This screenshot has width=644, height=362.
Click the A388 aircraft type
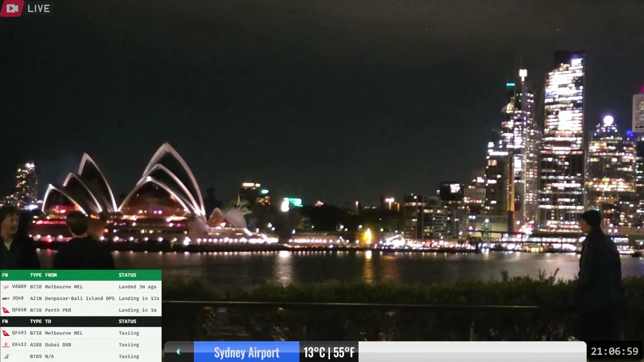click(x=36, y=344)
